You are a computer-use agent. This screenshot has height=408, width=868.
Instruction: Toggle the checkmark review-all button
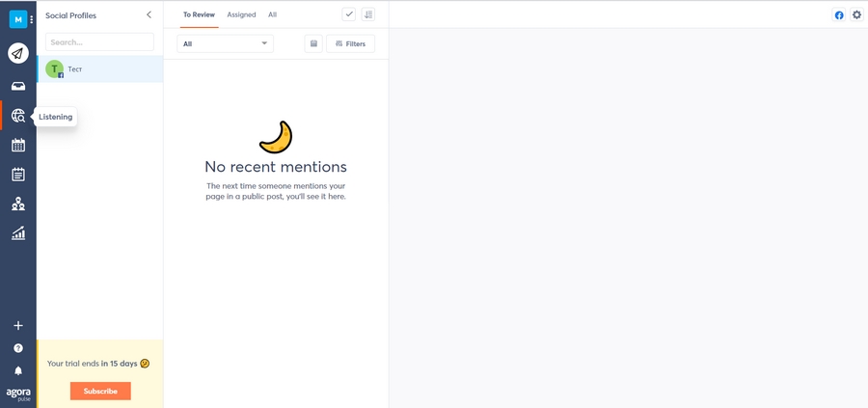coord(349,14)
